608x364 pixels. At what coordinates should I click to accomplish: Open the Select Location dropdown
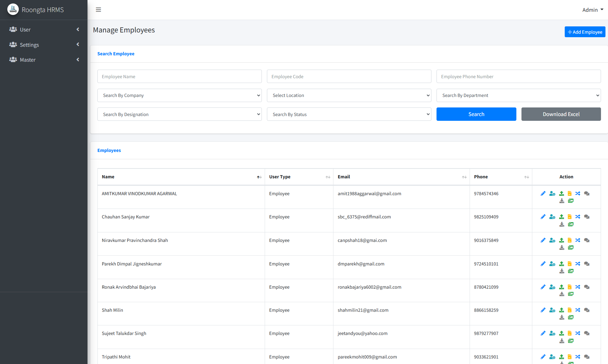[x=349, y=95]
